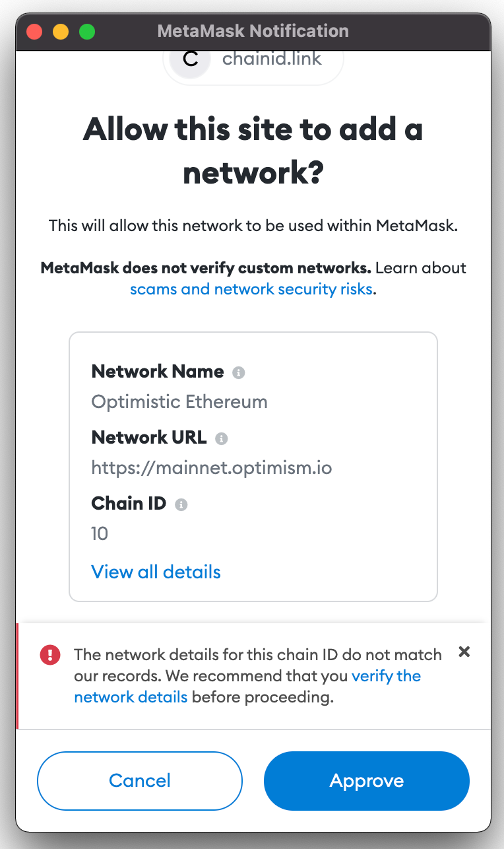Select the Optimistic Ethereum network name value
The image size is (504, 849).
point(179,402)
